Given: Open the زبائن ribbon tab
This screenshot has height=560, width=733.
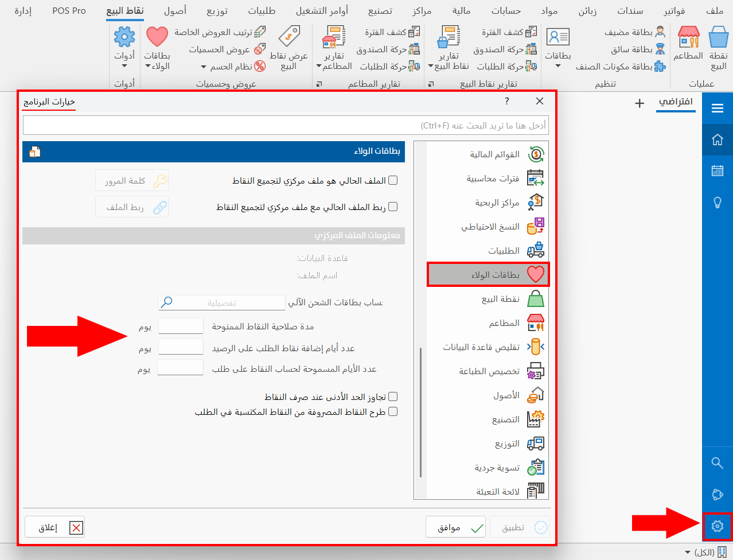Looking at the screenshot, I should (x=587, y=10).
